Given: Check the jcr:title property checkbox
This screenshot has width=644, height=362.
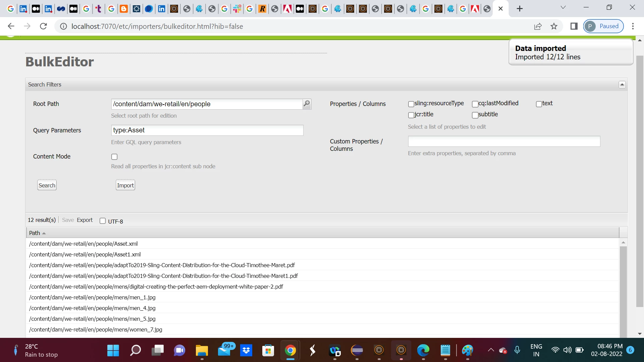Looking at the screenshot, I should [411, 115].
